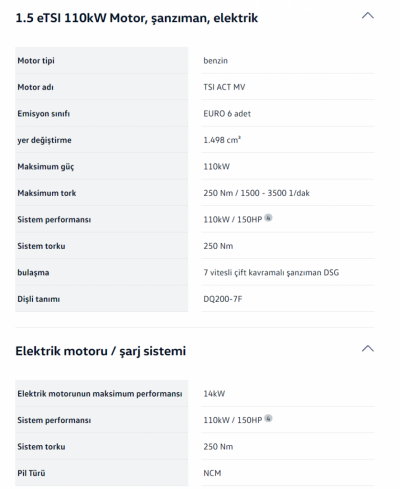Select the 1.498 cm³ displacement value

222,140
